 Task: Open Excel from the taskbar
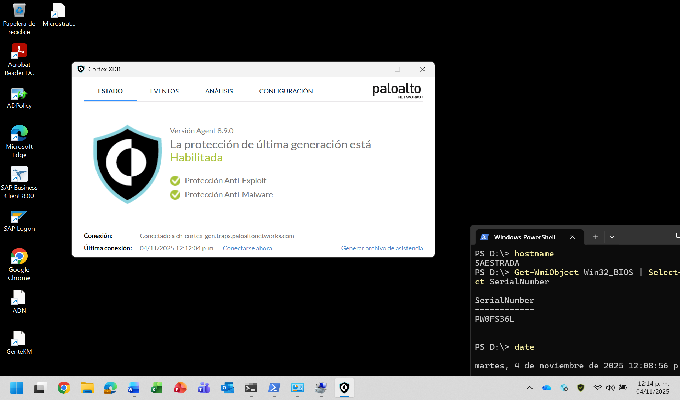pyautogui.click(x=157, y=388)
